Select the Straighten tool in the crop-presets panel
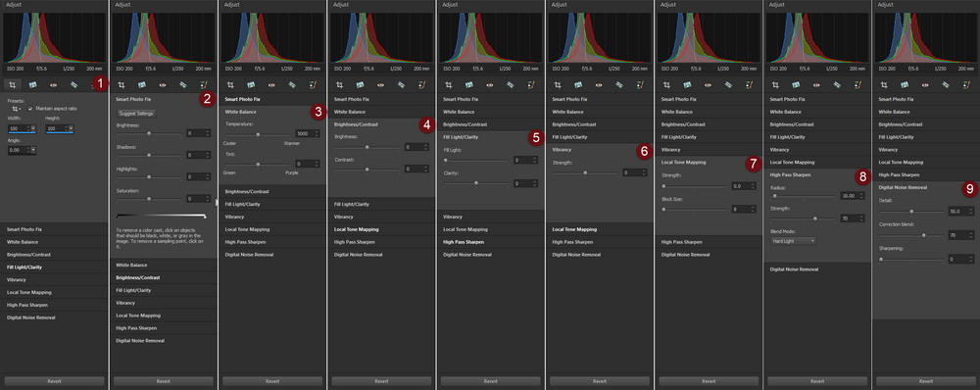This screenshot has height=390, width=980. (x=32, y=84)
